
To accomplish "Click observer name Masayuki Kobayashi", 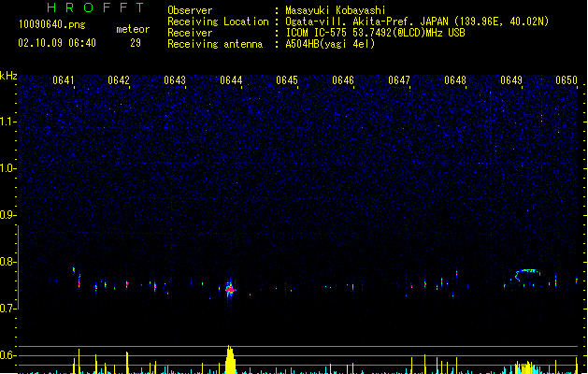I will [x=336, y=10].
